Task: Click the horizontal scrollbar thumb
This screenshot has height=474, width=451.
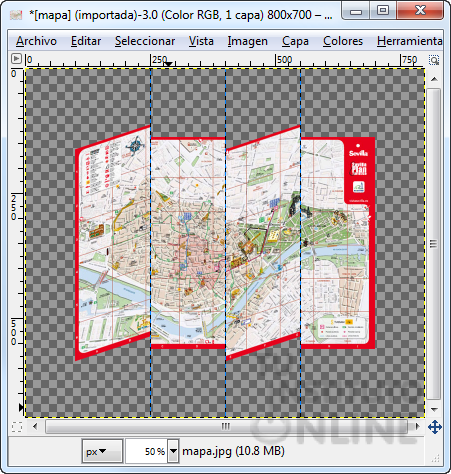Action: coord(226,426)
